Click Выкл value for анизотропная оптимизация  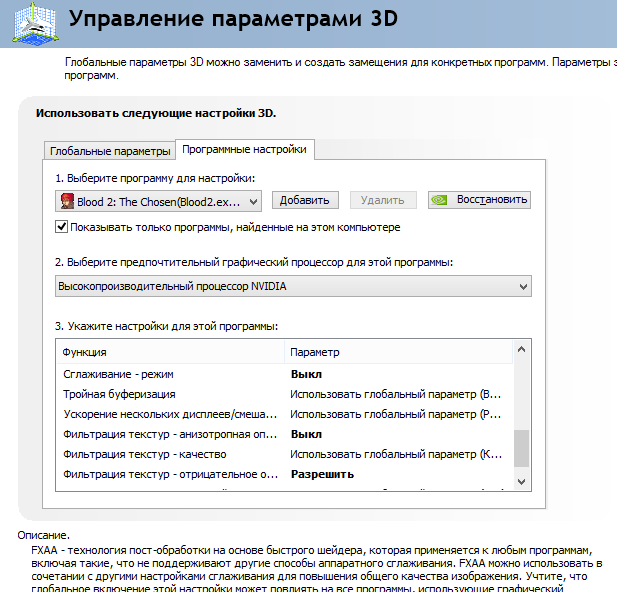click(306, 435)
